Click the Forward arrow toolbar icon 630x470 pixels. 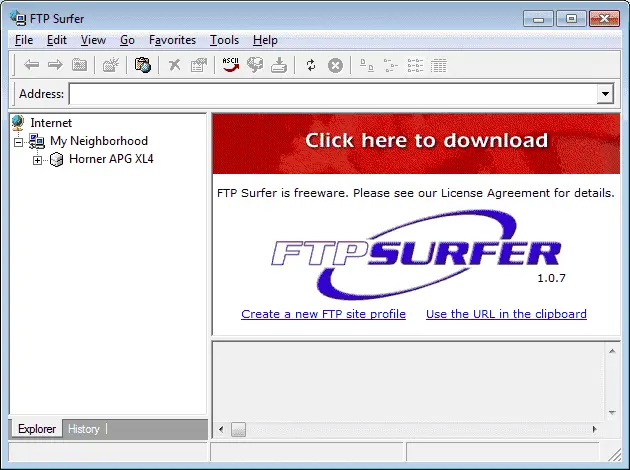55,65
